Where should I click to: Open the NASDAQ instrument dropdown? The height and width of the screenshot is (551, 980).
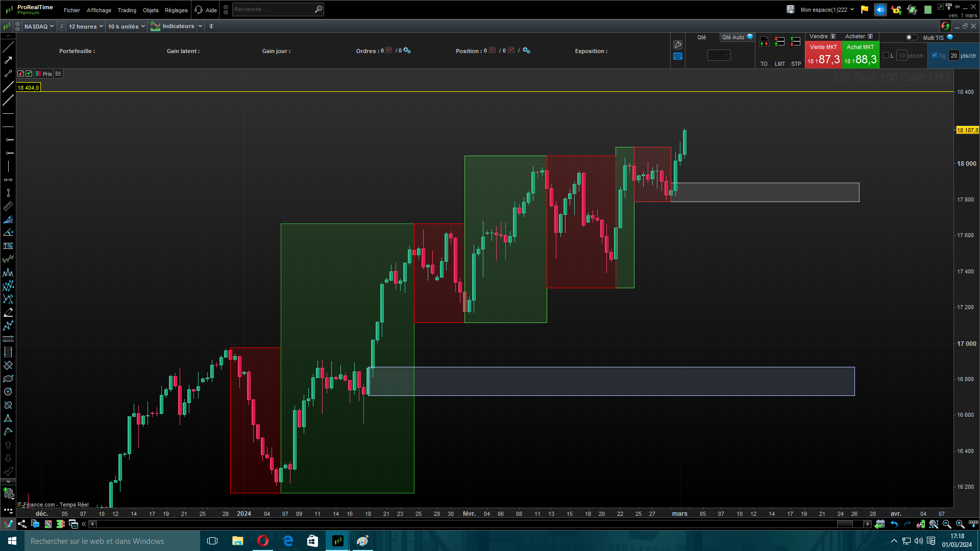tap(39, 27)
